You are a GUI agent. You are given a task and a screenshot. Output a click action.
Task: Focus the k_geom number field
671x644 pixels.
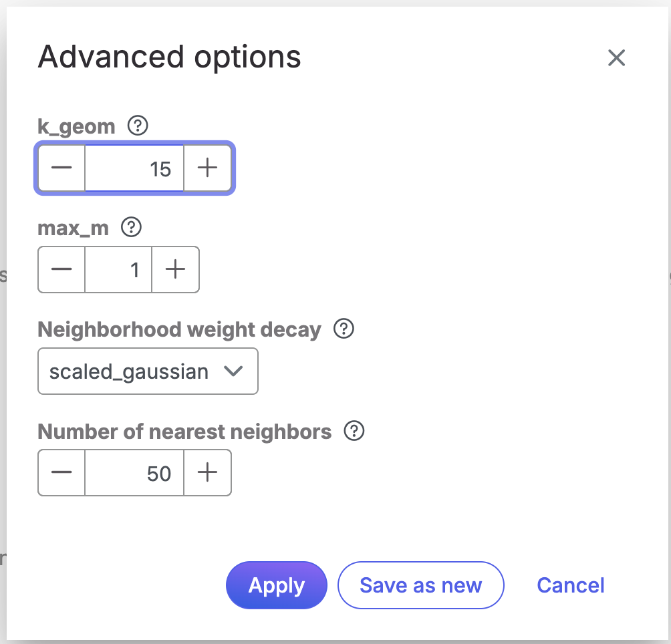134,168
